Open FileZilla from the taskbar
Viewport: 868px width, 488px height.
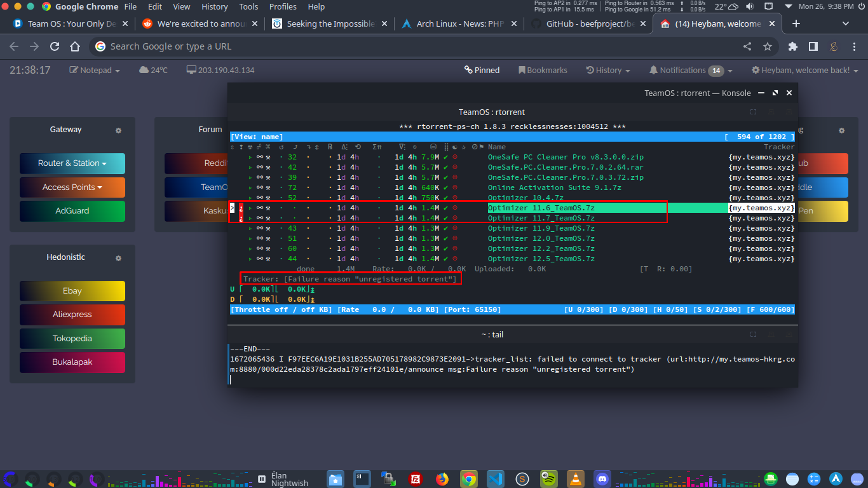416,479
